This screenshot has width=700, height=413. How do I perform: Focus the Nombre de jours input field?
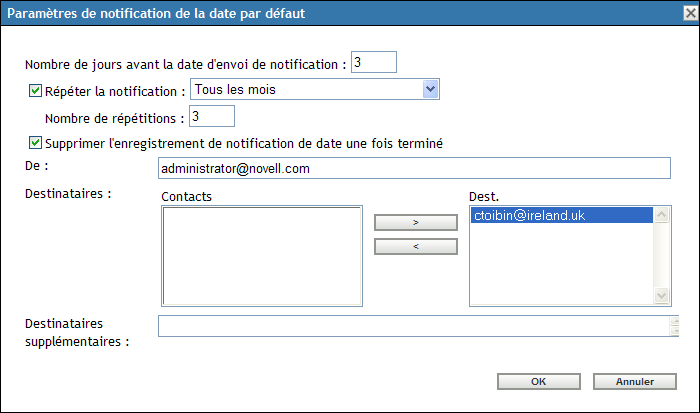374,63
